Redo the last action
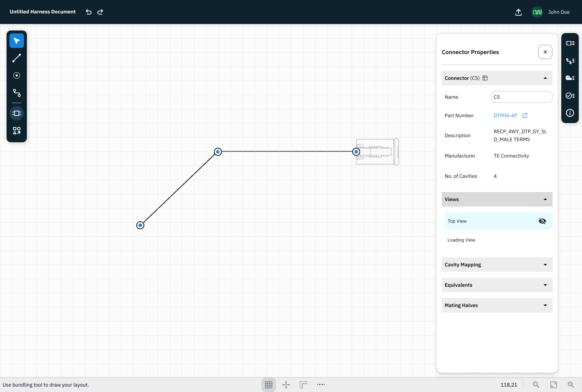The image size is (582, 392). [100, 12]
